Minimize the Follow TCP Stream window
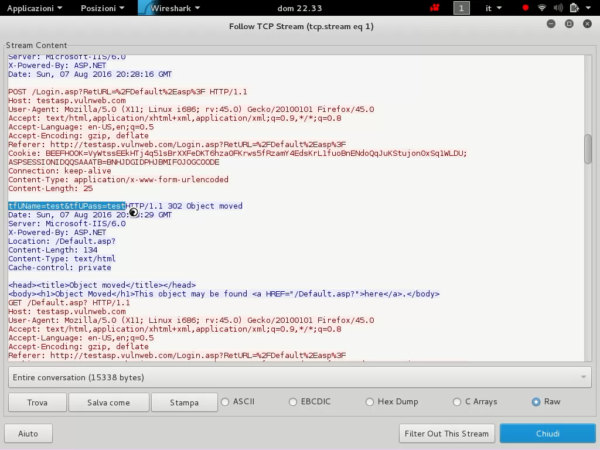The height and width of the screenshot is (450, 600). [551, 24]
